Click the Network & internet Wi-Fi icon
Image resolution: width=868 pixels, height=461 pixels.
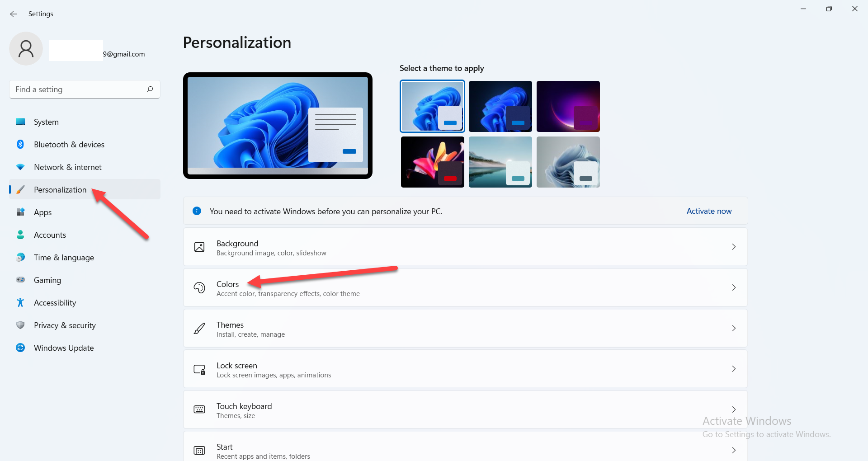[x=20, y=167]
